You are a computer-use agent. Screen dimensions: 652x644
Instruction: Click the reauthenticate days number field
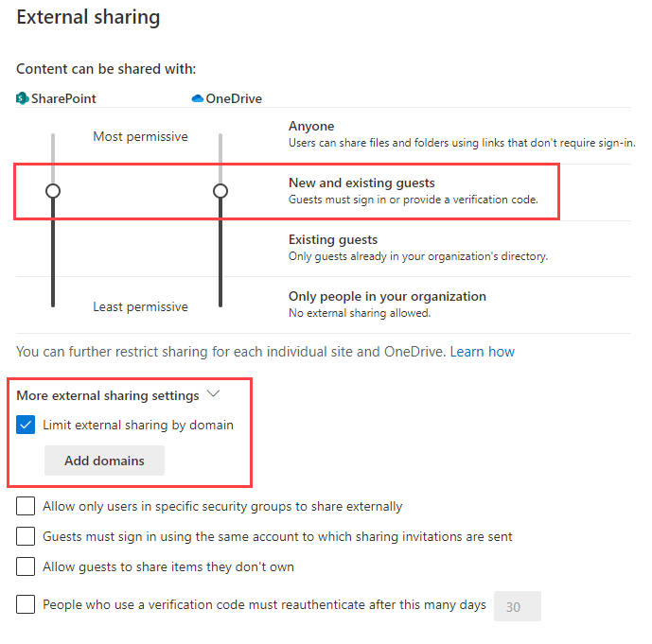click(x=517, y=606)
